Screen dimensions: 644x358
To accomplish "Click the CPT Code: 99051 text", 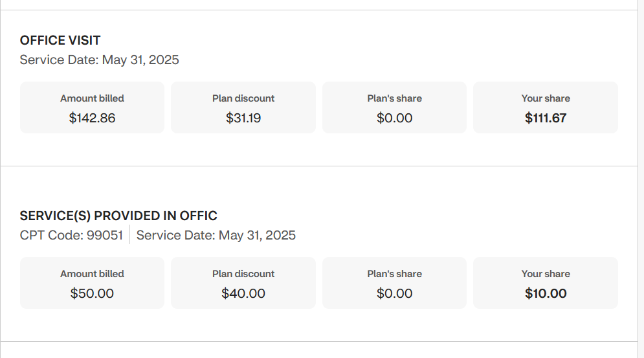I will 71,235.
